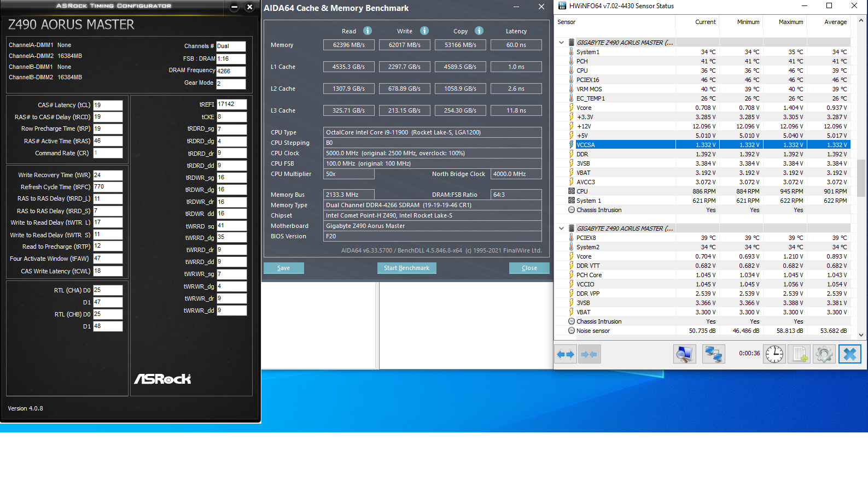Click the Command Rate (CR) field
868x504 pixels.
click(108, 153)
